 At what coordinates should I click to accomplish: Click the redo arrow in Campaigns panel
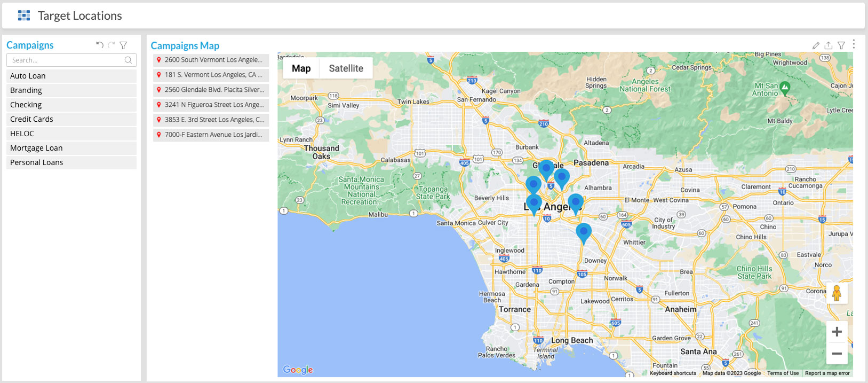point(112,45)
